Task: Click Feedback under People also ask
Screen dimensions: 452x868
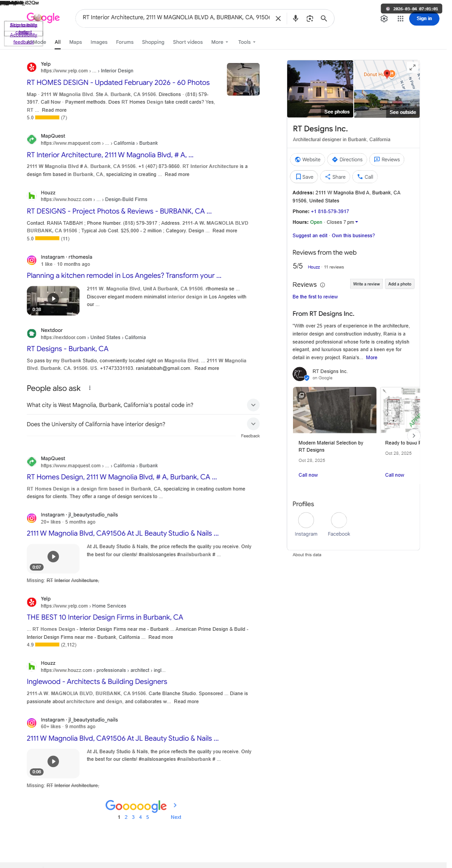Action: [x=250, y=436]
